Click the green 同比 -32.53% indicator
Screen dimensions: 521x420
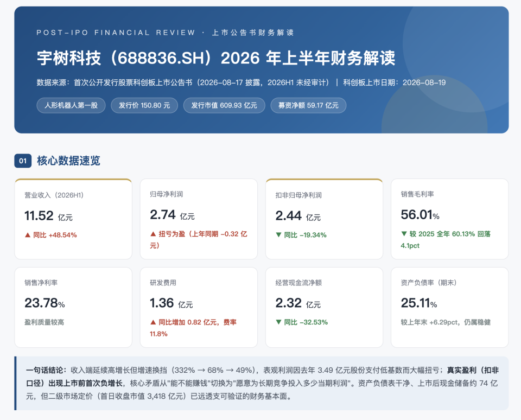[302, 322]
